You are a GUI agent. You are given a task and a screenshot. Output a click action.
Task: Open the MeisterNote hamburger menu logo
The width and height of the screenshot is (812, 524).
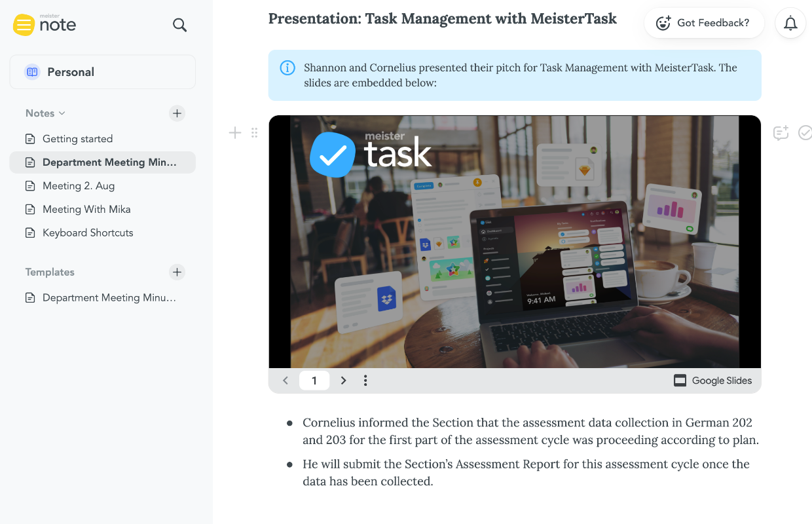tap(24, 25)
